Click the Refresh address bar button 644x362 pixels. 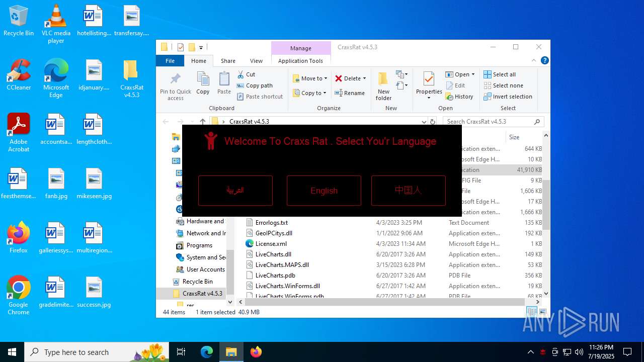432,121
